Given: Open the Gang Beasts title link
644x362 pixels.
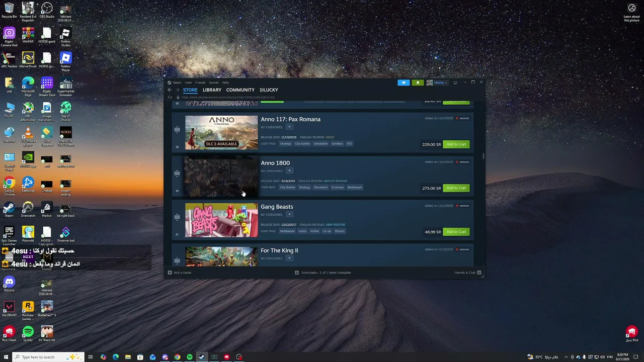Looking at the screenshot, I should 277,207.
